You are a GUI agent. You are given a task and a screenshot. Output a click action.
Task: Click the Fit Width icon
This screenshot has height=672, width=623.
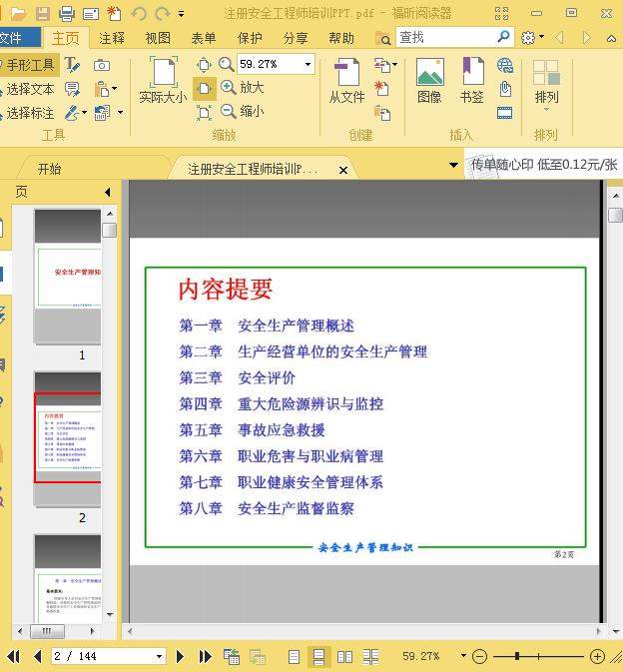pyautogui.click(x=204, y=89)
